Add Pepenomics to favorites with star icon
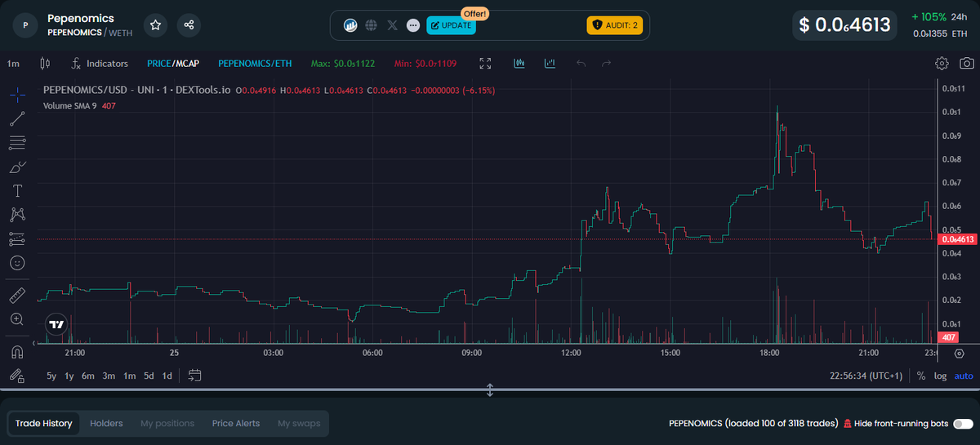Screen dimensions: 980x445 (x=155, y=25)
